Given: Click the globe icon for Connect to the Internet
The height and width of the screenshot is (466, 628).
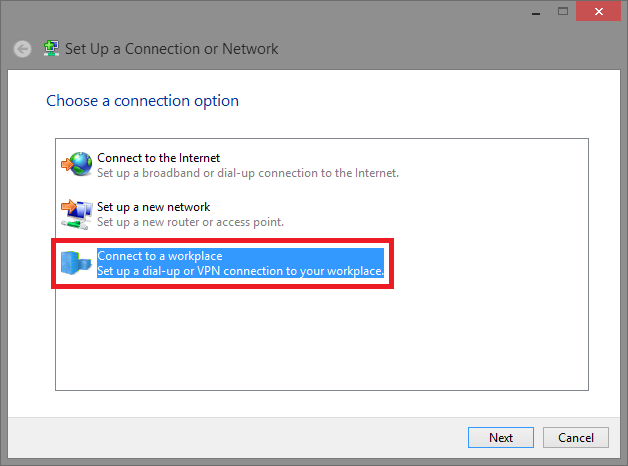Looking at the screenshot, I should (76, 164).
